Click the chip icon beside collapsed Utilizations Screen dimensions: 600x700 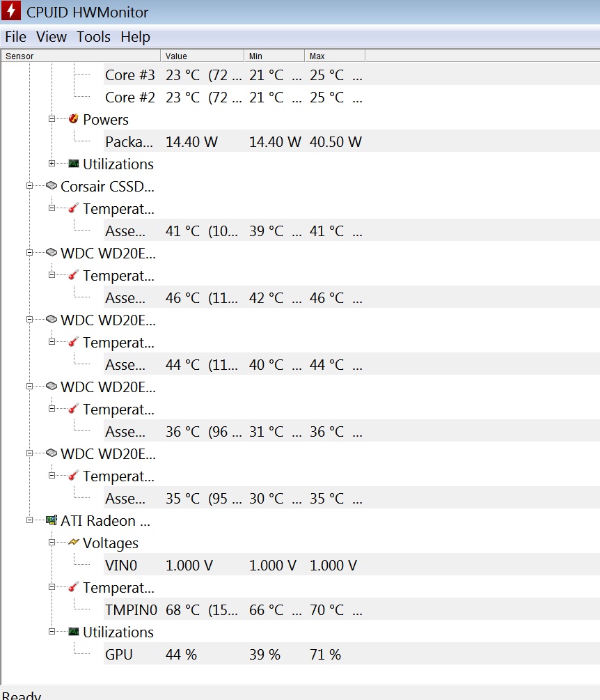point(74,164)
